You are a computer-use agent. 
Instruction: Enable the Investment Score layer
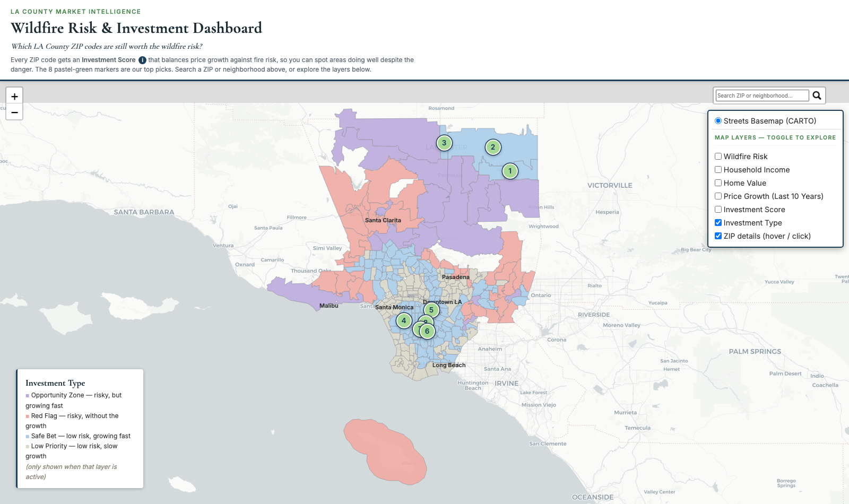pos(718,210)
